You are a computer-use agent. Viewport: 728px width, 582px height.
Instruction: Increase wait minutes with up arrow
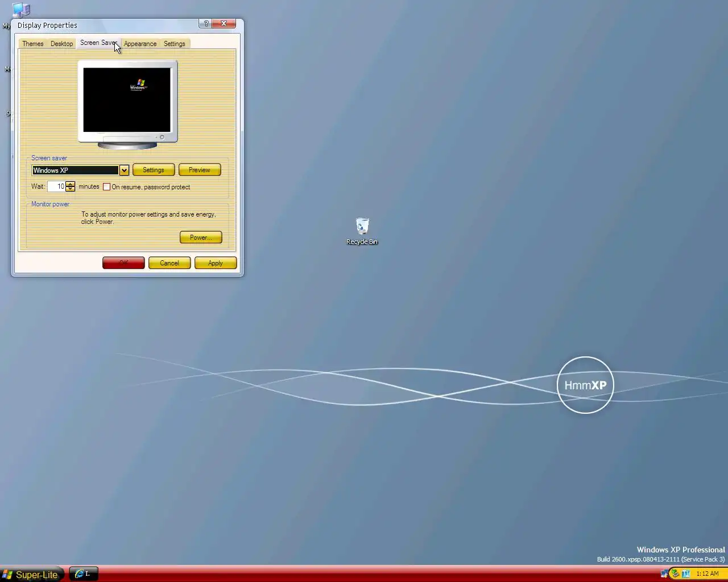coord(71,184)
